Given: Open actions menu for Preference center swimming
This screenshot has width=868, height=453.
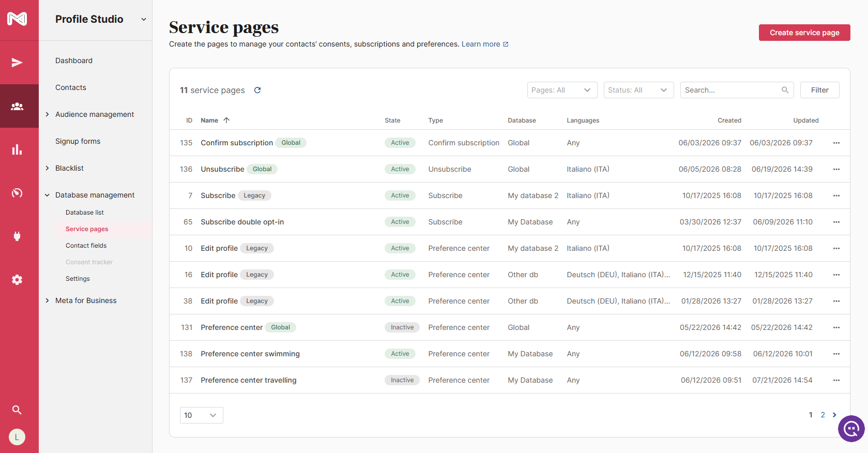Looking at the screenshot, I should point(836,354).
